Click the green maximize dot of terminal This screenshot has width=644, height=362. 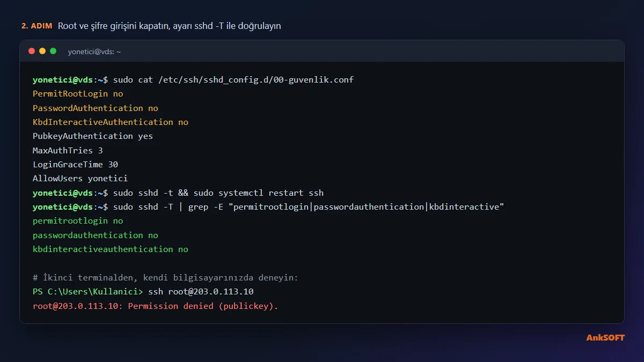point(53,51)
